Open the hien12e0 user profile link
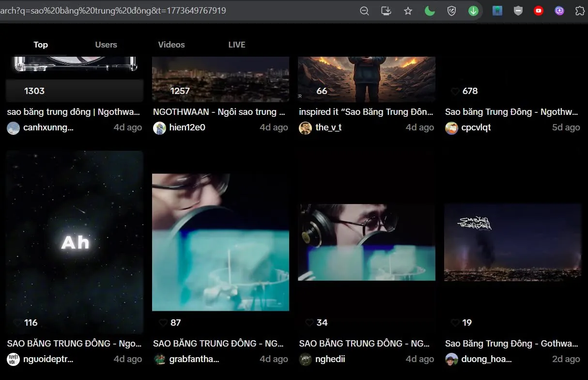The width and height of the screenshot is (588, 380). (187, 127)
